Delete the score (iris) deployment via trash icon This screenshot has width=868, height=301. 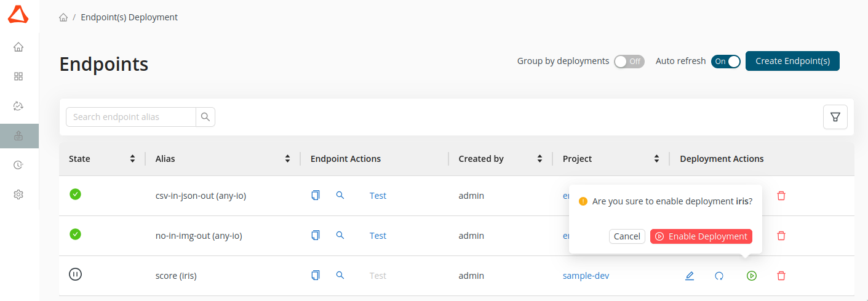coord(781,276)
